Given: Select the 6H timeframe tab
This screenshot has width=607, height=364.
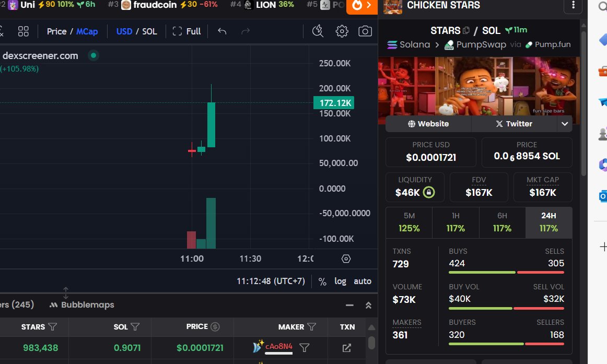Looking at the screenshot, I should coord(502,223).
